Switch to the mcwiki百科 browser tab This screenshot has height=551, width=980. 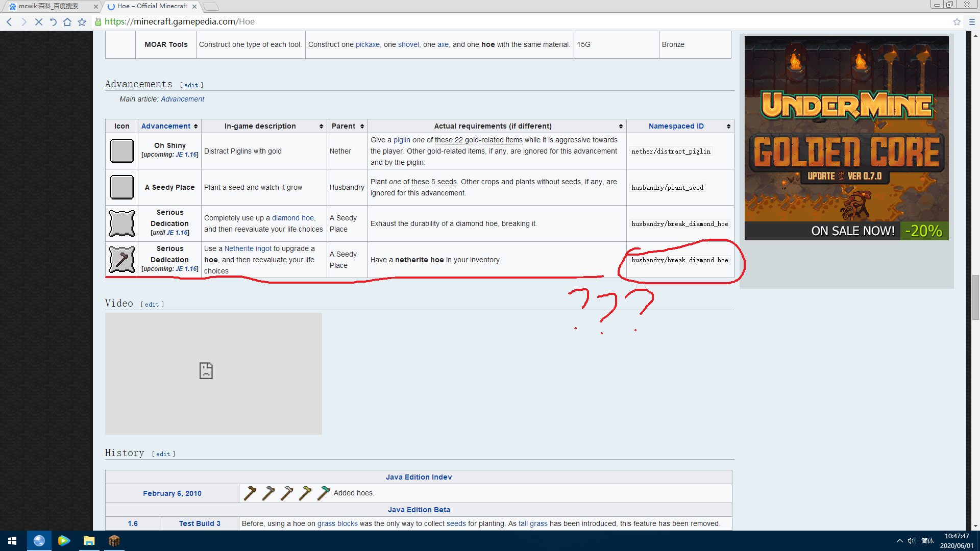[48, 6]
